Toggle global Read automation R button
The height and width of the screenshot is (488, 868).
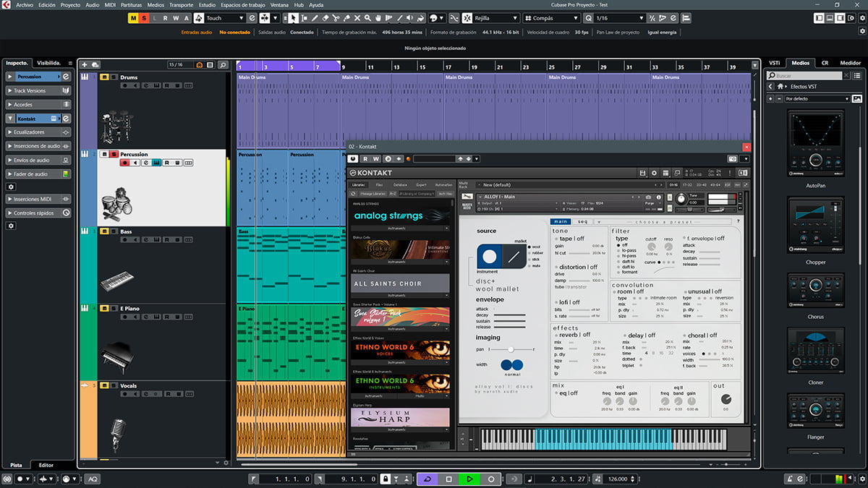[165, 18]
